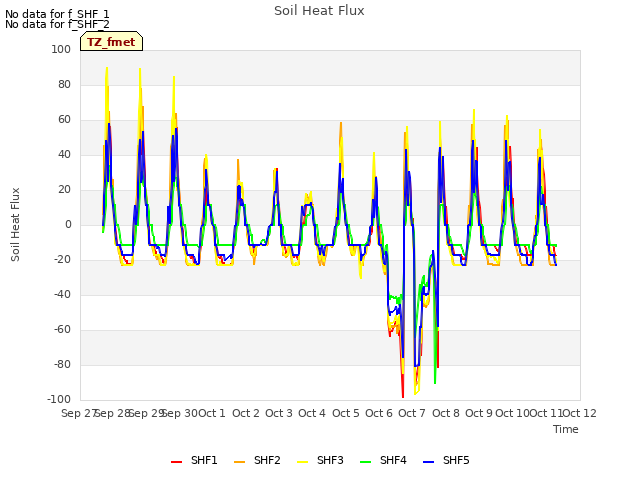This screenshot has height=480, width=640.
Task: Click the Oct 5 x-axis date label
Action: point(346,413)
